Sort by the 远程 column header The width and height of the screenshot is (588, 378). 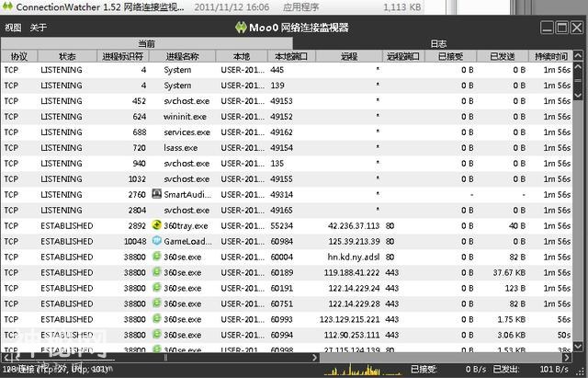coord(349,56)
